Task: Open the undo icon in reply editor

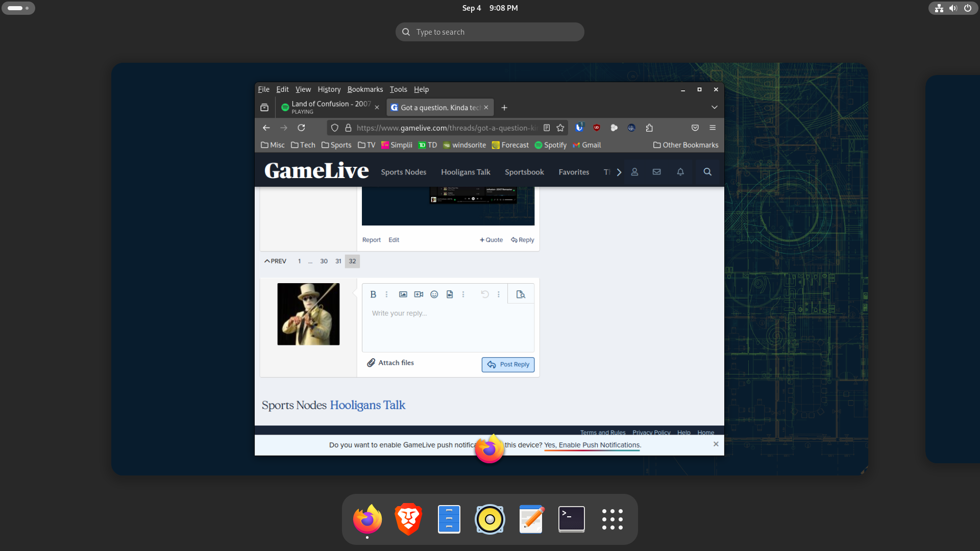Action: 484,294
